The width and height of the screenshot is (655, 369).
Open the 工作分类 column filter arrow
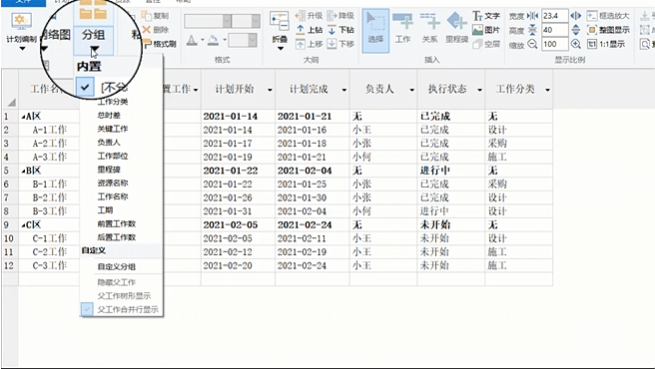[547, 90]
